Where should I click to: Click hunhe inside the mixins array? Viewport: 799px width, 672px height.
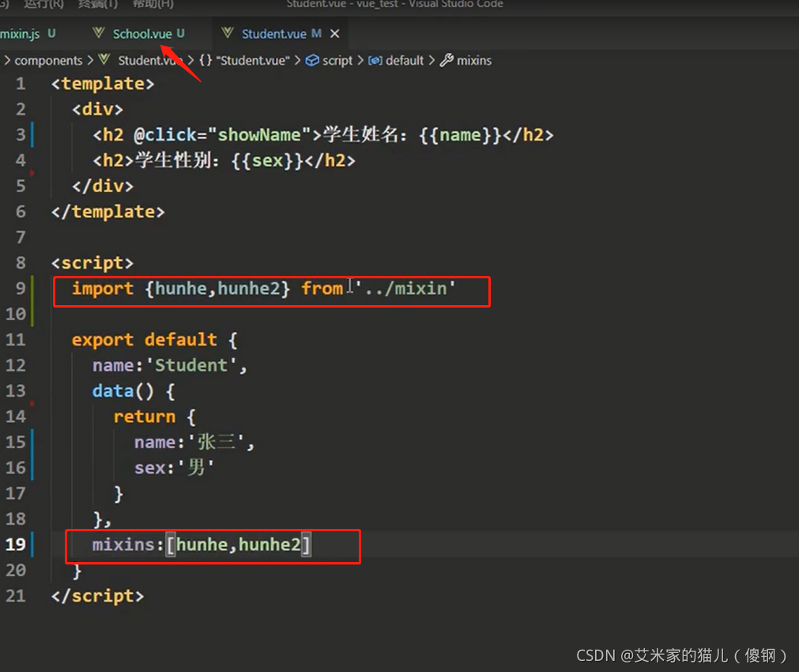(202, 545)
